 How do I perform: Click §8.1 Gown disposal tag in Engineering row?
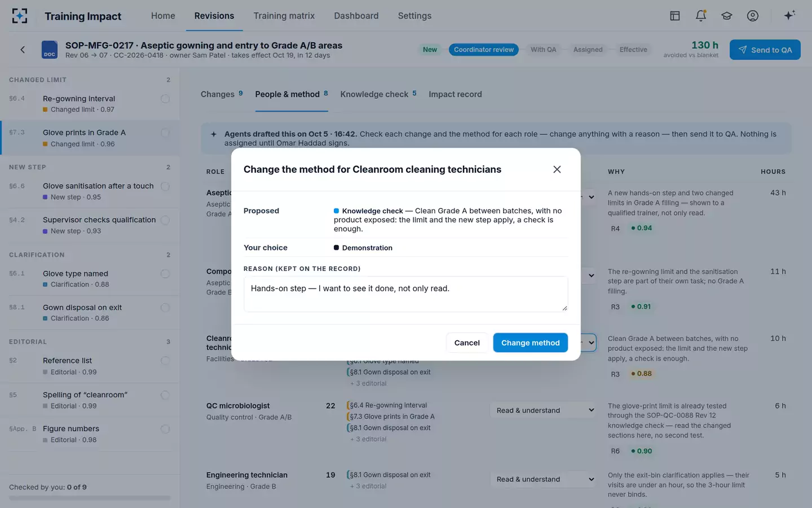coord(389,475)
